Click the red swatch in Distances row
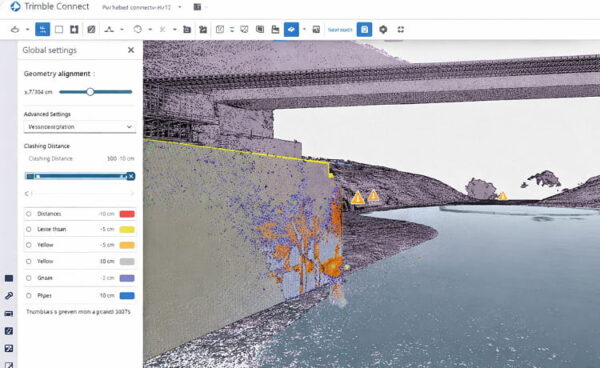Screen dimensions: 600x368 coord(127,214)
